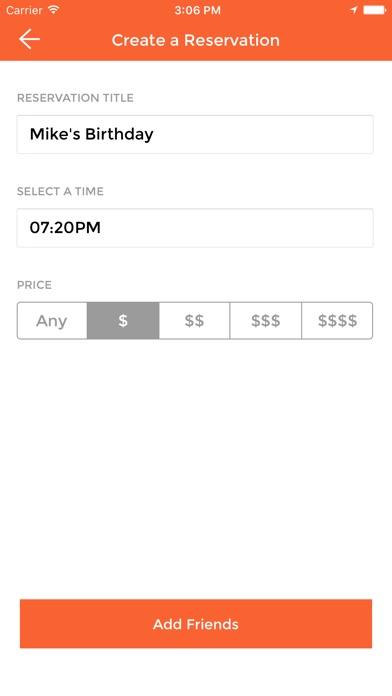Click the location services arrow icon
392x696 pixels.
353,10
